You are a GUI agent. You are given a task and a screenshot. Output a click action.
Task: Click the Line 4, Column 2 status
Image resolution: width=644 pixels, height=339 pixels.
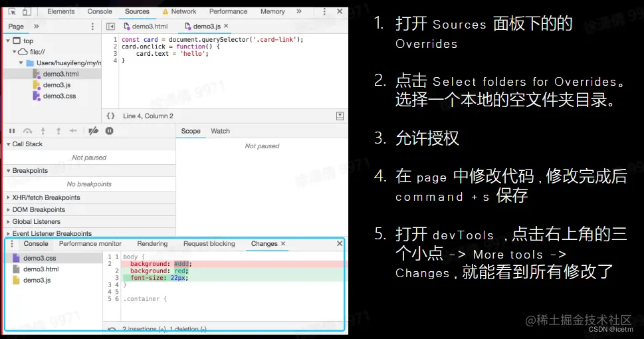(x=148, y=116)
